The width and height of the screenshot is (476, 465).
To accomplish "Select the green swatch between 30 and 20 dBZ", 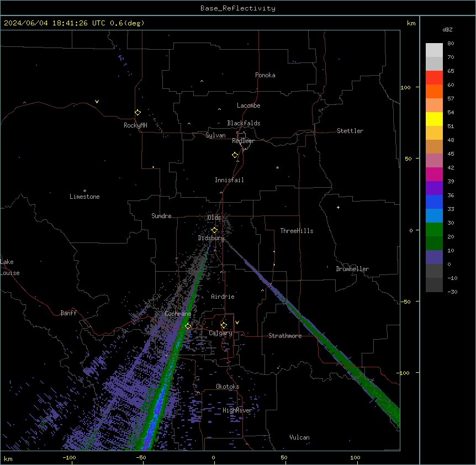I will pos(434,230).
